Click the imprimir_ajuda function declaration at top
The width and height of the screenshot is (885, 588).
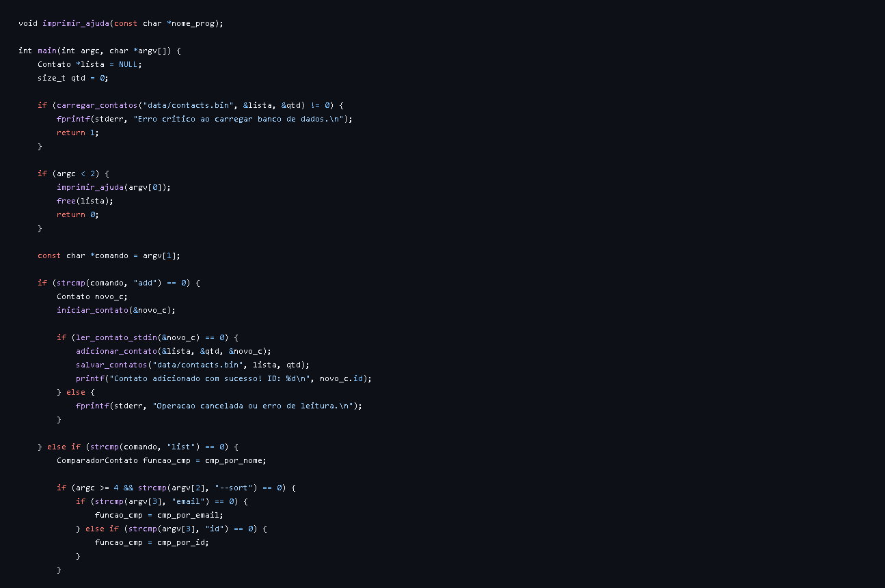tap(121, 23)
